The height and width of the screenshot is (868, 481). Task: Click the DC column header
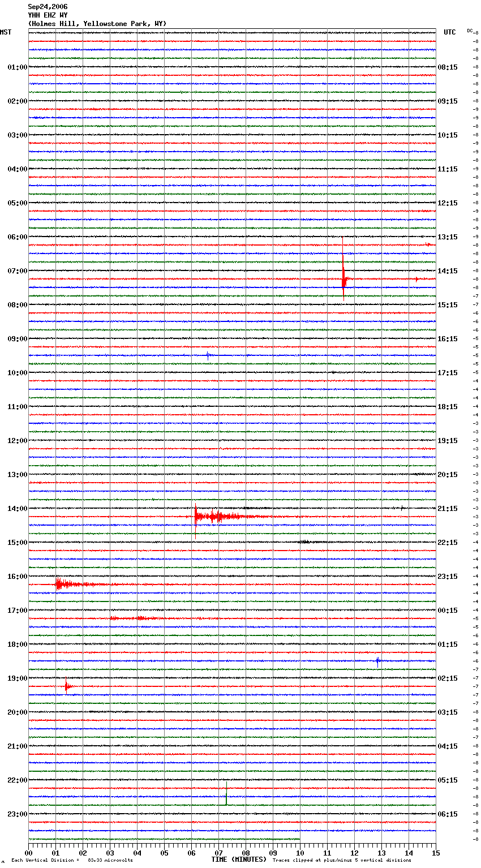pos(470,31)
